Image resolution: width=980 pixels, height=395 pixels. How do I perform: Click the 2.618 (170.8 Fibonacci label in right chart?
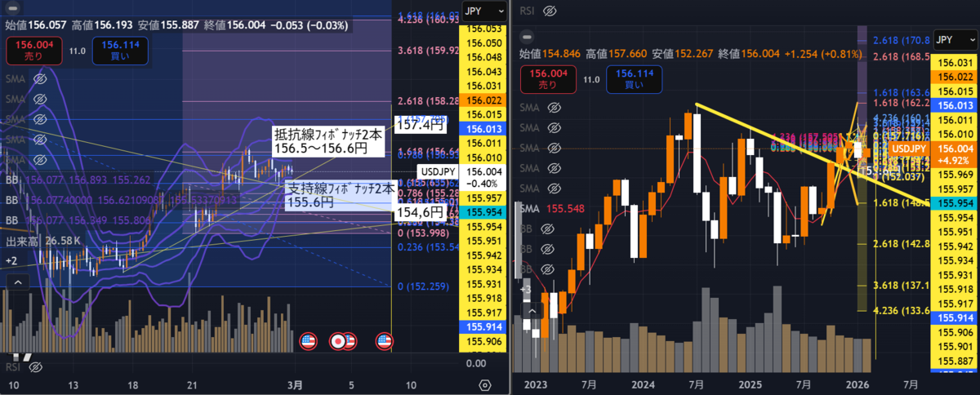900,39
